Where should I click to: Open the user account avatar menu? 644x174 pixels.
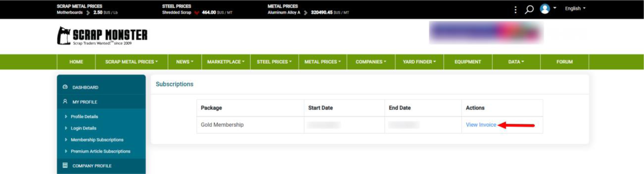[545, 9]
